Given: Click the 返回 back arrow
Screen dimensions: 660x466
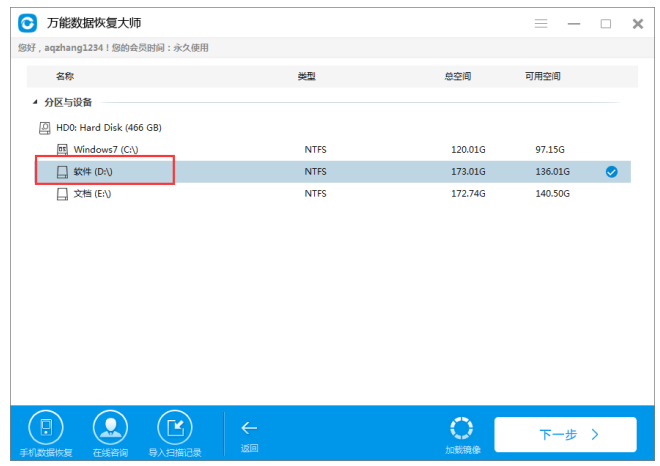Looking at the screenshot, I should coord(249,428).
